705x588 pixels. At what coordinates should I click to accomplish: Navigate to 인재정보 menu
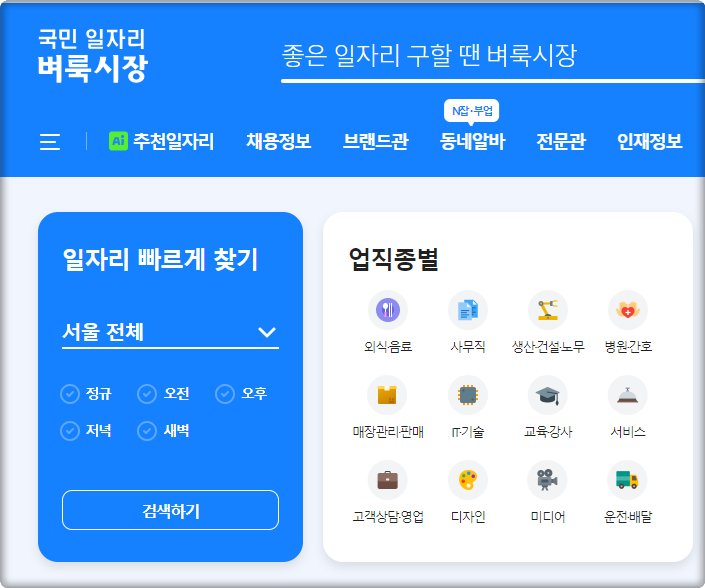(650, 141)
